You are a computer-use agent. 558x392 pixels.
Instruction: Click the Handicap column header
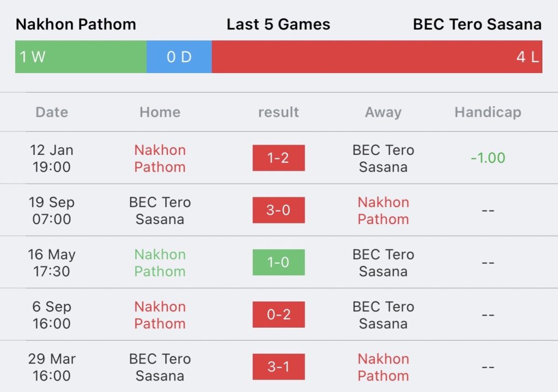pos(488,112)
